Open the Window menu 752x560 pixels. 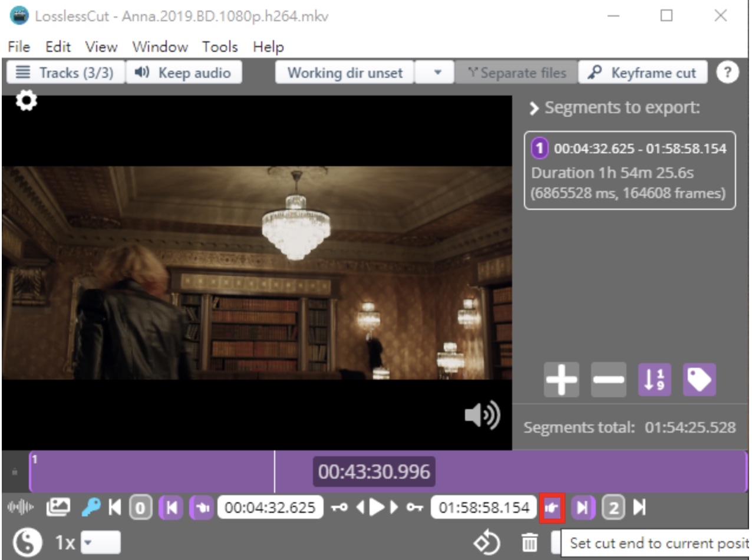click(160, 47)
